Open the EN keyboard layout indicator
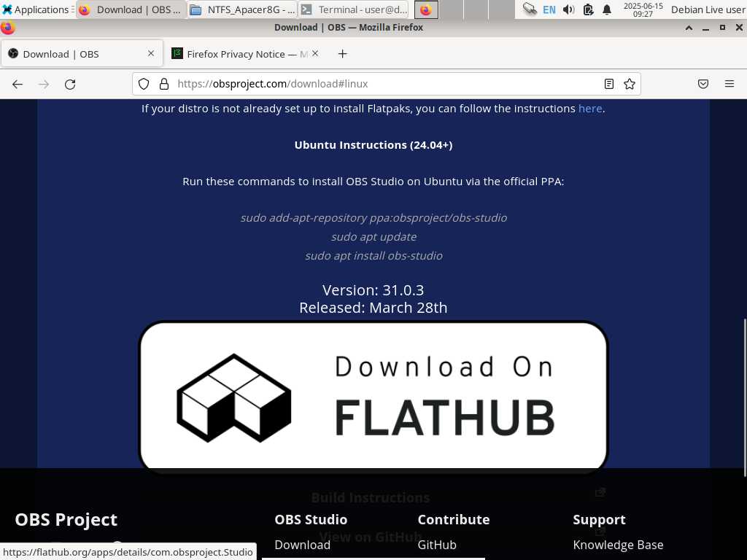This screenshot has height=560, width=747. (x=549, y=9)
